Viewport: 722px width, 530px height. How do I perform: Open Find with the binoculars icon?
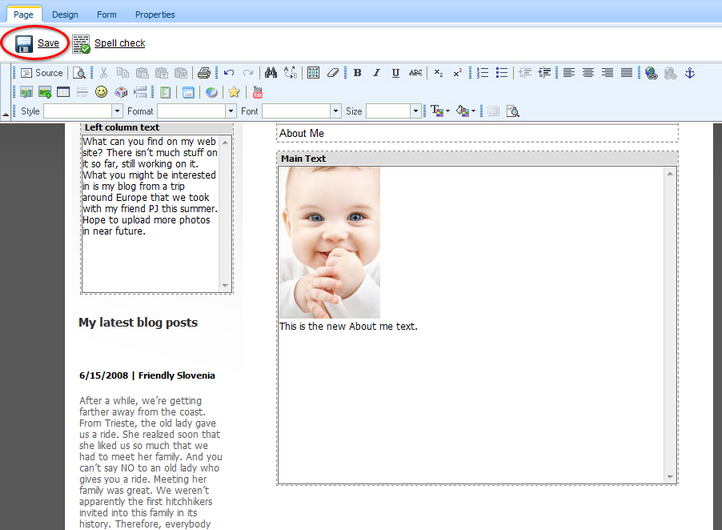(271, 73)
